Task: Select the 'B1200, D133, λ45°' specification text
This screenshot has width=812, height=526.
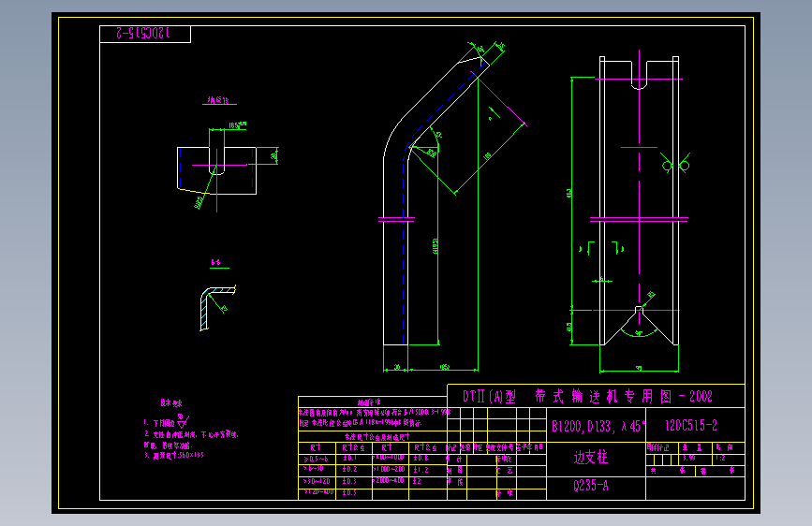Action: coord(598,426)
